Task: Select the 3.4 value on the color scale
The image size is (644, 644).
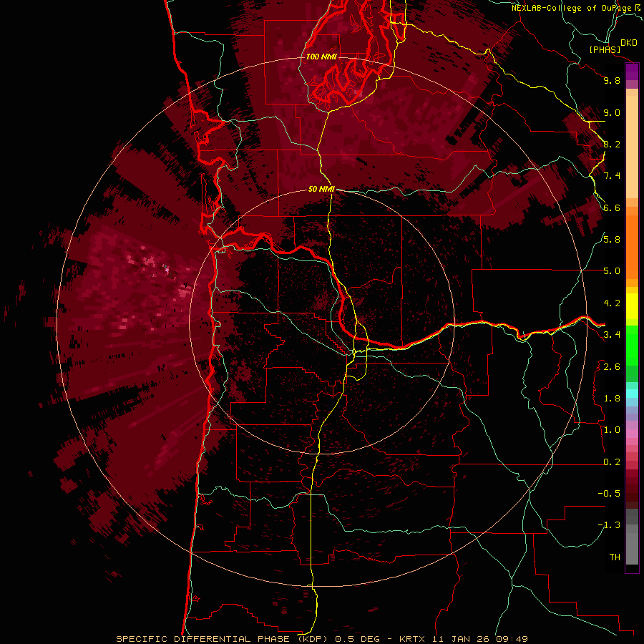Action: [612, 335]
